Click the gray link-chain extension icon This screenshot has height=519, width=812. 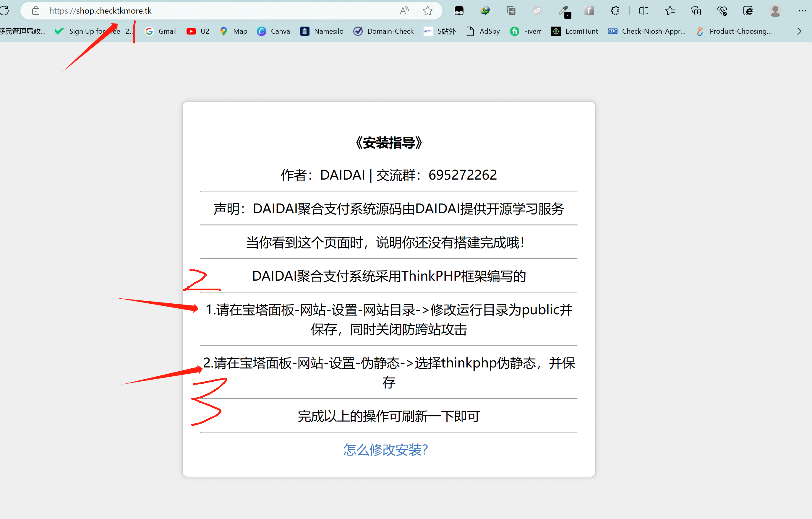pyautogui.click(x=537, y=11)
